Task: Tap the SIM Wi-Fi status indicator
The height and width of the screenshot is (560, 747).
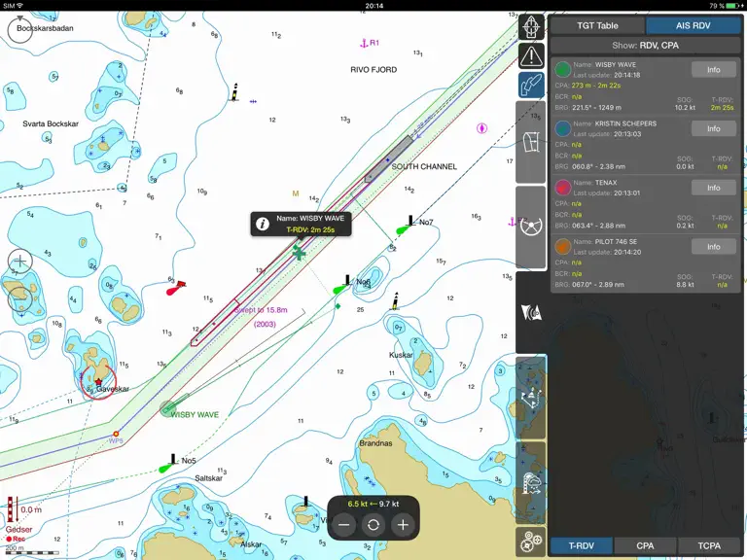Action: click(13, 6)
